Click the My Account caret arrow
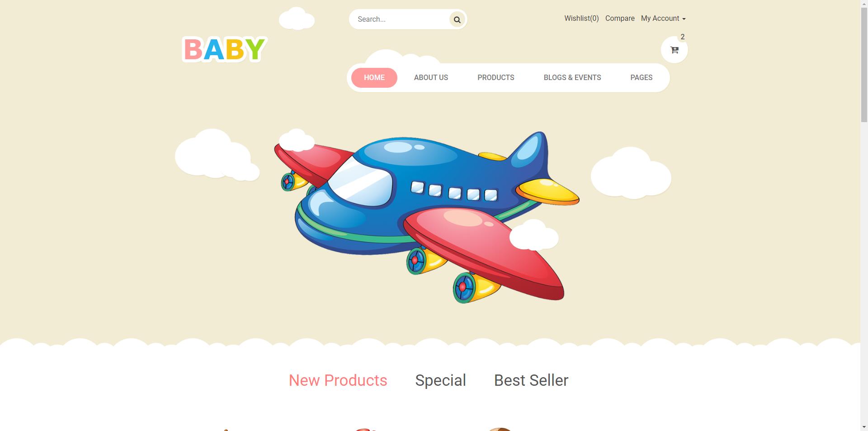Image resolution: width=868 pixels, height=431 pixels. click(x=684, y=19)
